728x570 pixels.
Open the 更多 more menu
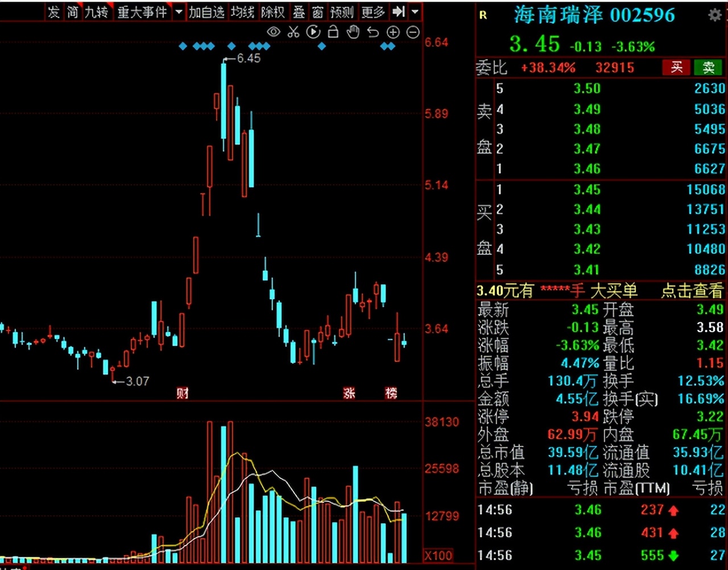tap(373, 12)
